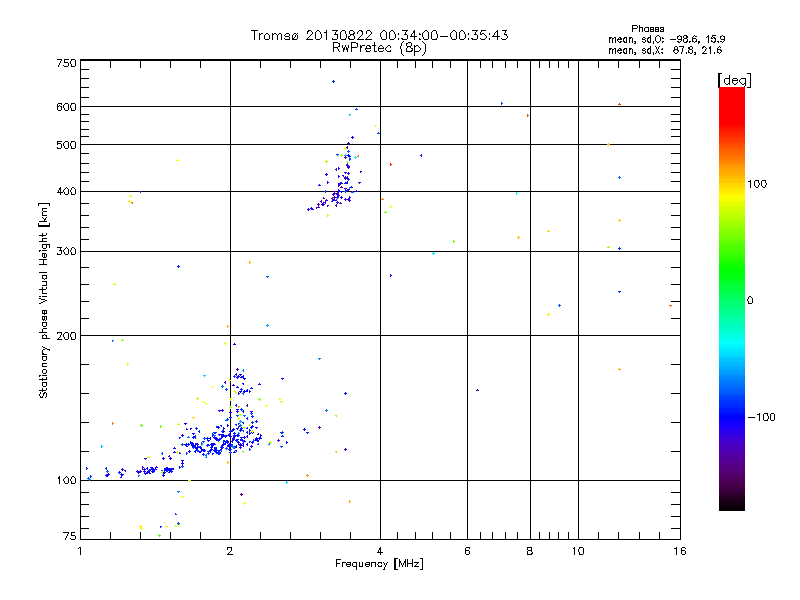The height and width of the screenshot is (600, 800).
Task: Click y-axis tick label '200'
Action: click(x=66, y=336)
